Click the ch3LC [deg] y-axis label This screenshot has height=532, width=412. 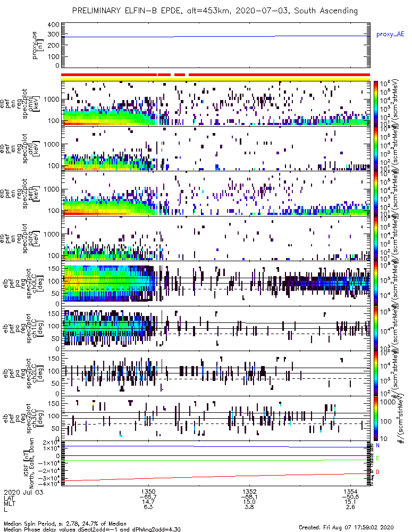click(x=38, y=419)
